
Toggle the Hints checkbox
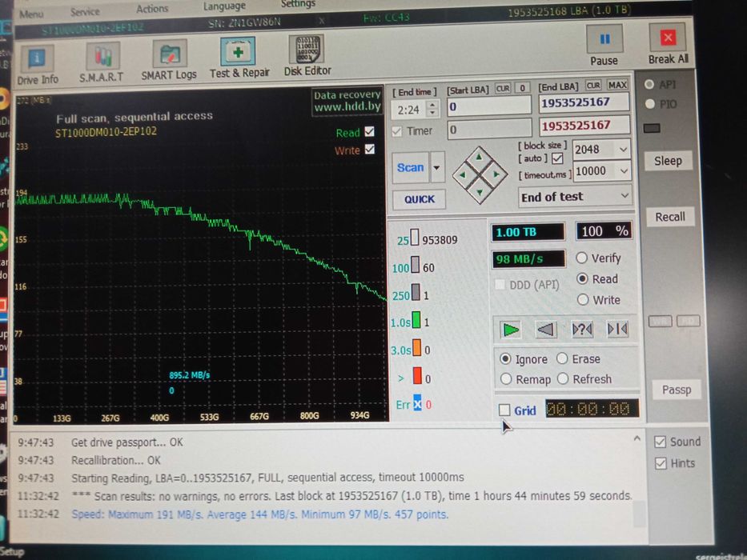point(661,463)
